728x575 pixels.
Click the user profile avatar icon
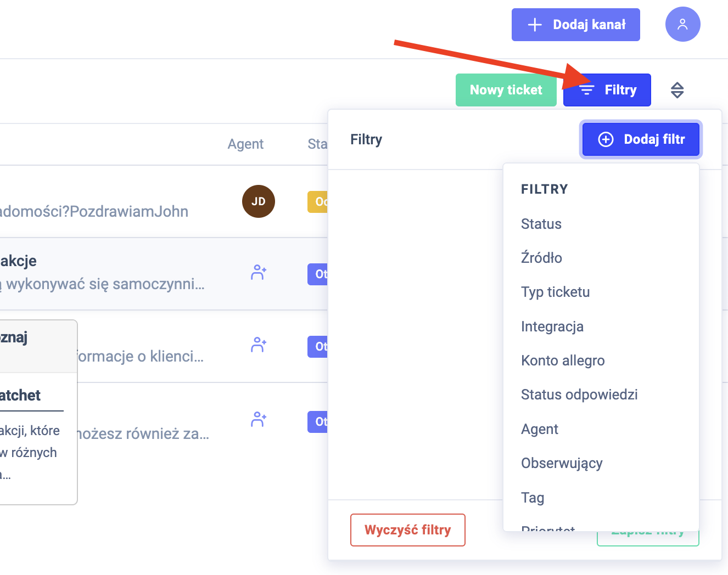[682, 24]
